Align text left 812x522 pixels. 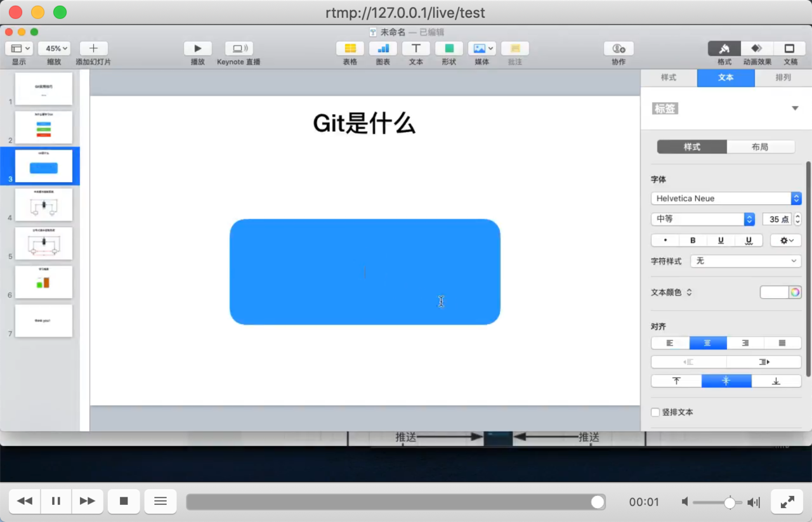coord(670,343)
